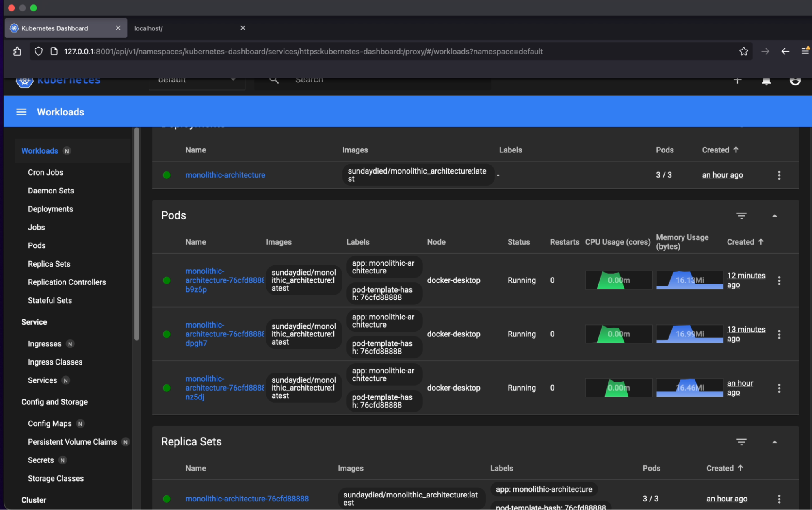This screenshot has height=510, width=812.
Task: Click the shield tracking protection icon
Action: click(x=39, y=51)
